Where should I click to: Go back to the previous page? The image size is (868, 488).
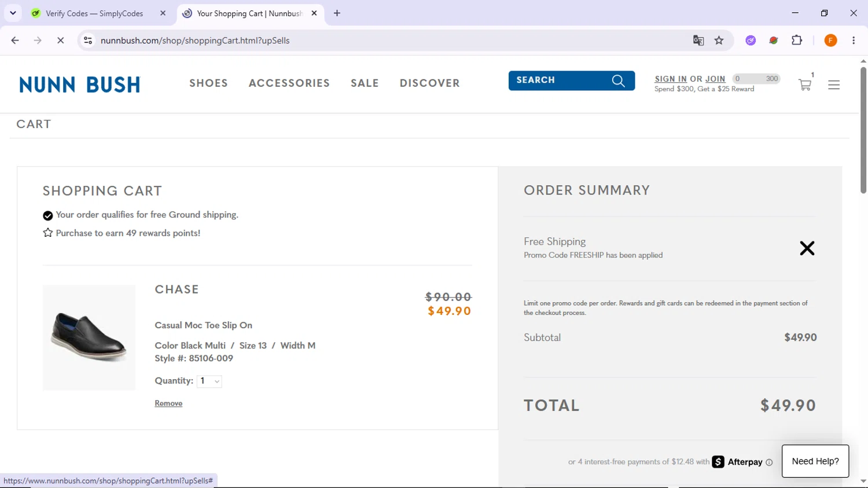15,41
